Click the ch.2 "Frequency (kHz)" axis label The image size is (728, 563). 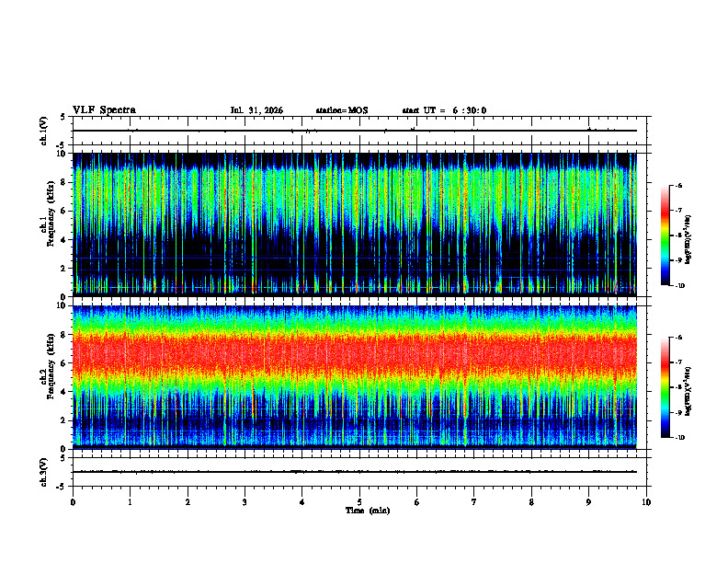tap(51, 366)
